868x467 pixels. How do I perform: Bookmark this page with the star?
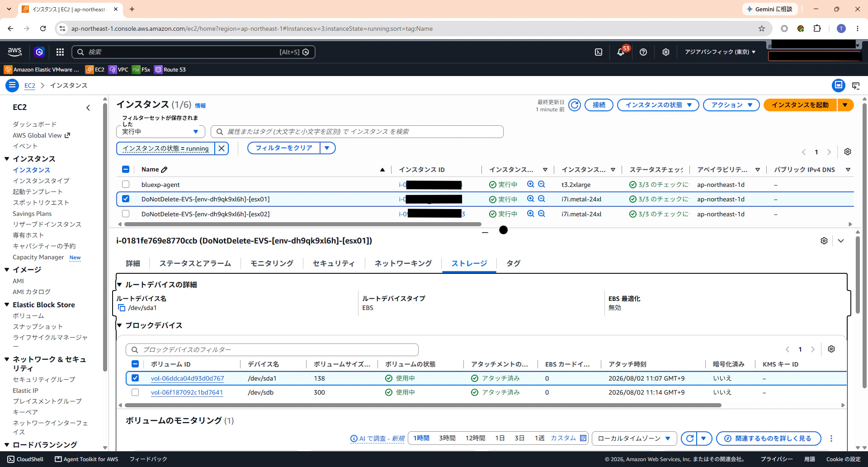pyautogui.click(x=762, y=29)
